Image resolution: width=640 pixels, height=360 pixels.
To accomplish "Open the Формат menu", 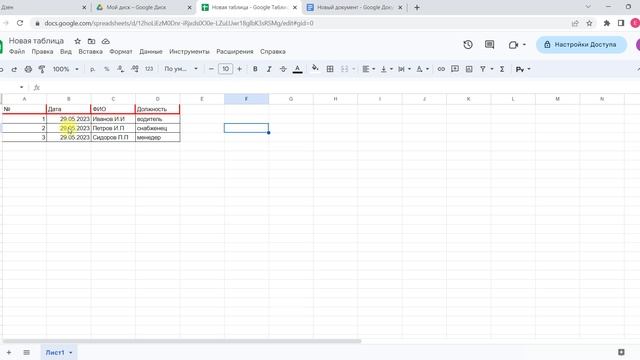I will 121,51.
